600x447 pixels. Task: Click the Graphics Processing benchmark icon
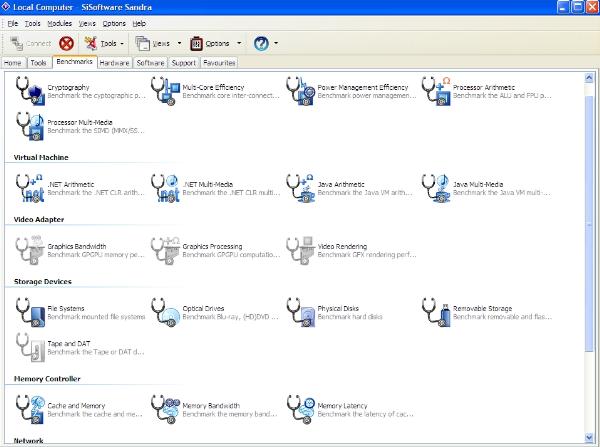pos(165,250)
